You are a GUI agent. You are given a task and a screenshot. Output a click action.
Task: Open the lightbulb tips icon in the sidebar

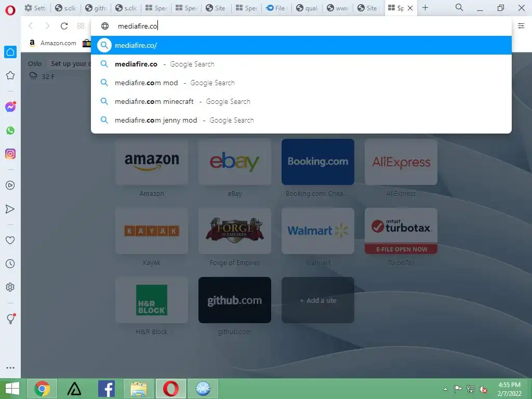(10, 318)
